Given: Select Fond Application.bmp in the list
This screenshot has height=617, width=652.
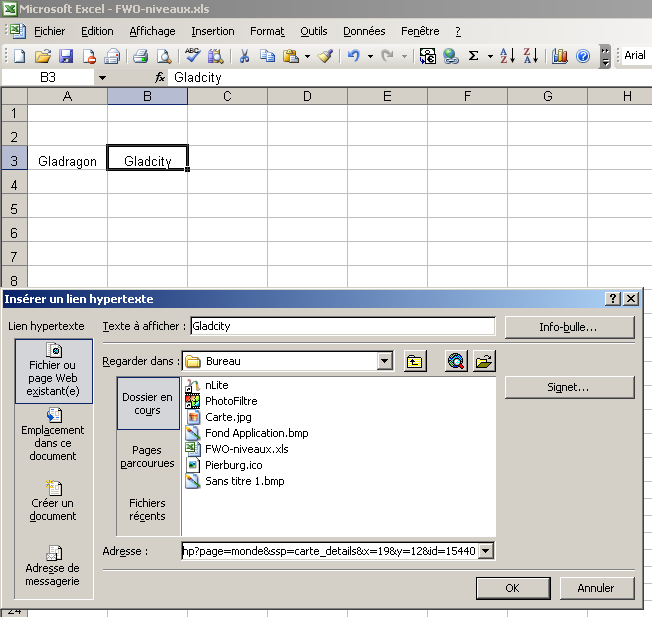Looking at the screenshot, I should coord(247,433).
